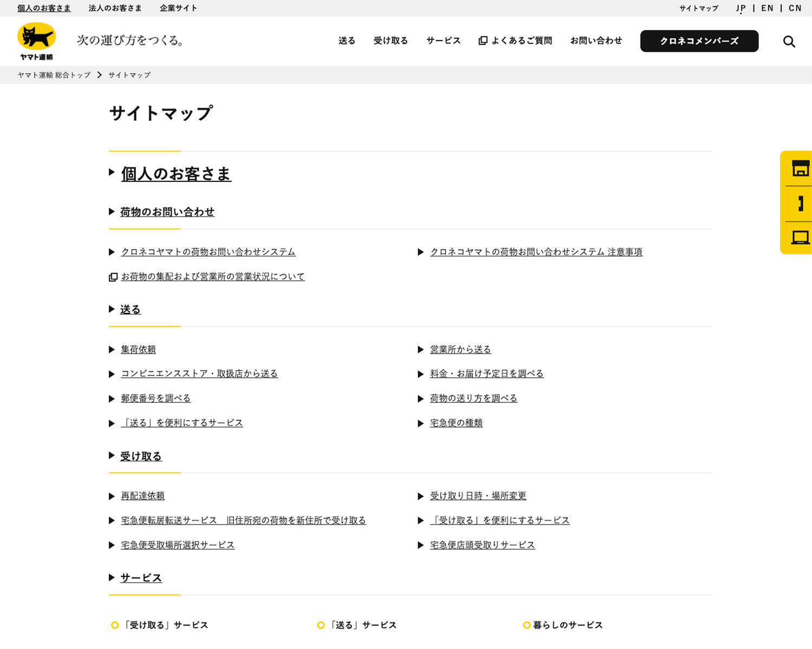The width and height of the screenshot is (812, 649).
Task: Open the 荷物の送り方を調べる link
Action: point(474,398)
